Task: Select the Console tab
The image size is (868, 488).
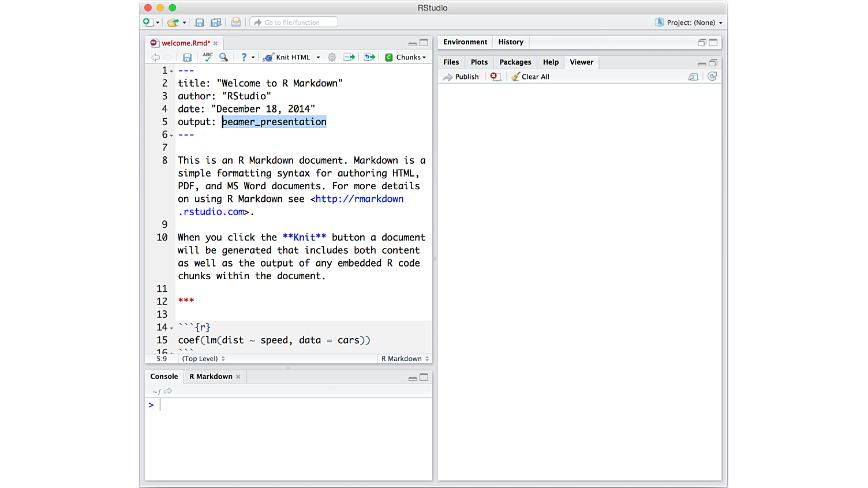Action: [x=164, y=377]
